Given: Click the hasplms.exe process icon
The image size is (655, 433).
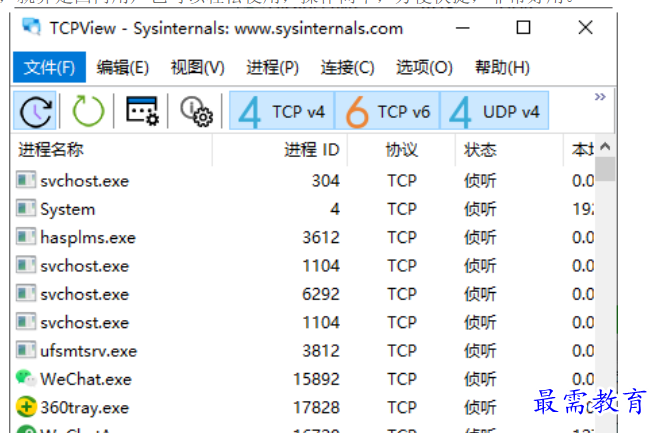Looking at the screenshot, I should (x=25, y=237).
